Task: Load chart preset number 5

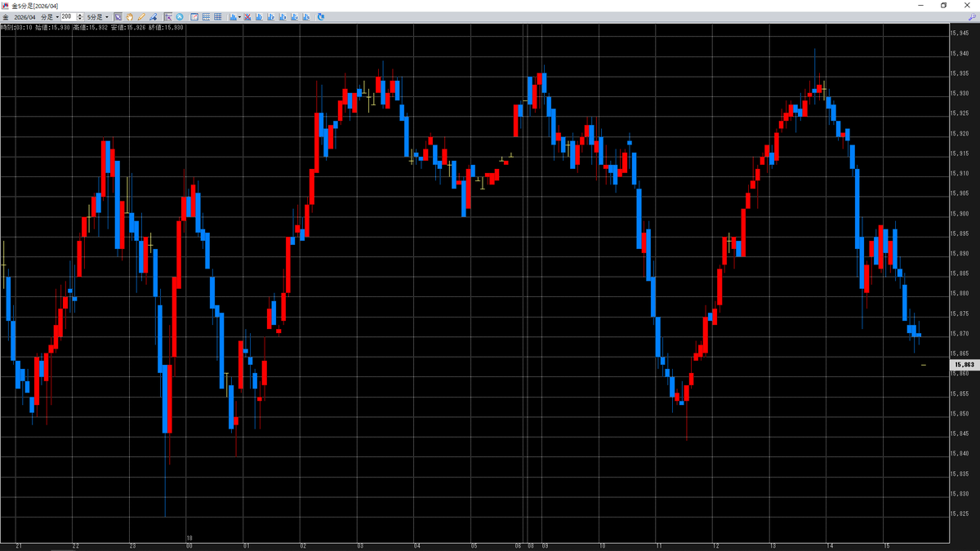Action: pyautogui.click(x=306, y=16)
